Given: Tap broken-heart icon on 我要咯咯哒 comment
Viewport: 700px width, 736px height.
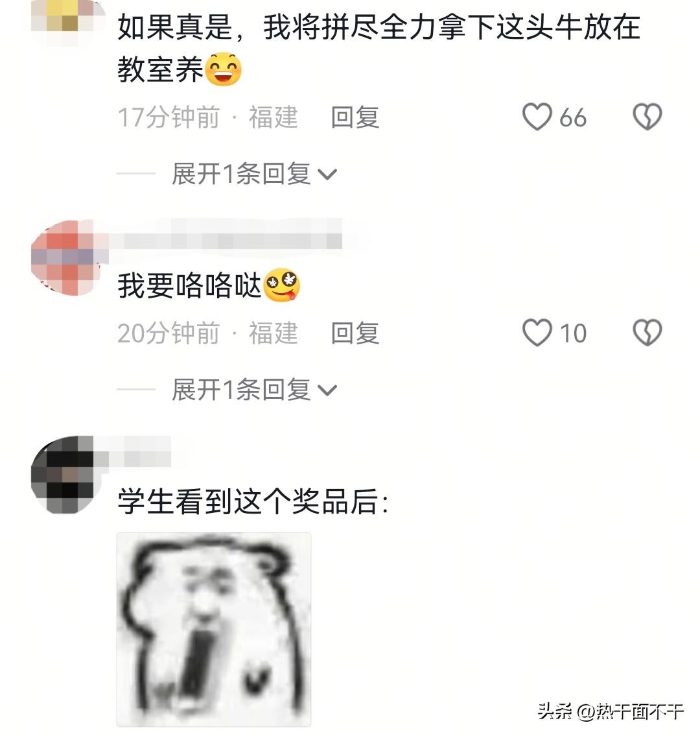Looking at the screenshot, I should [647, 332].
